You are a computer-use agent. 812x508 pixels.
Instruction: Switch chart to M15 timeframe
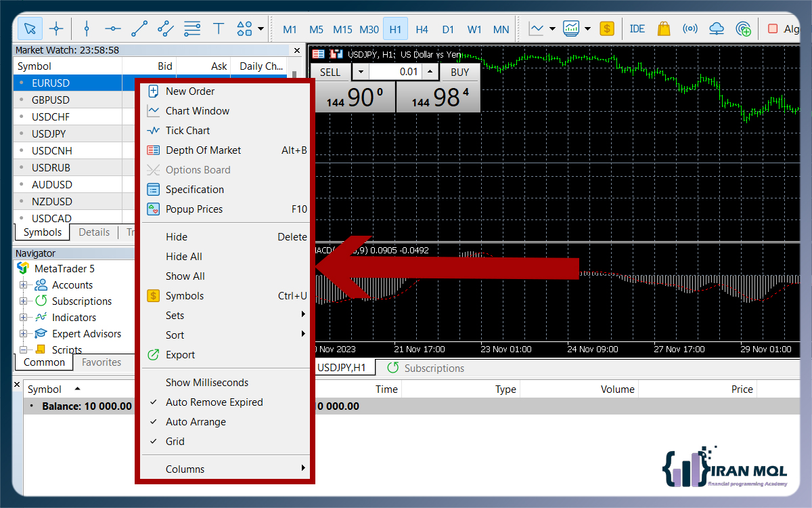pos(342,29)
